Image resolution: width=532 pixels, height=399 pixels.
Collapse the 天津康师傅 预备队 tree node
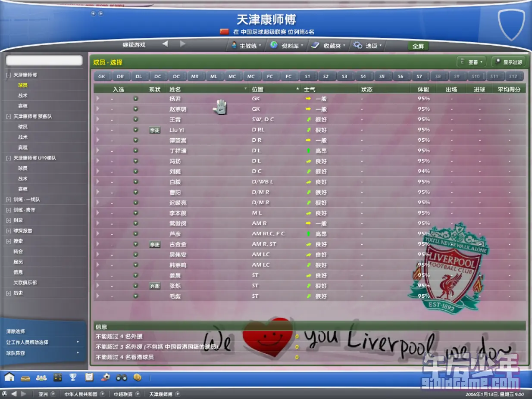[9, 116]
